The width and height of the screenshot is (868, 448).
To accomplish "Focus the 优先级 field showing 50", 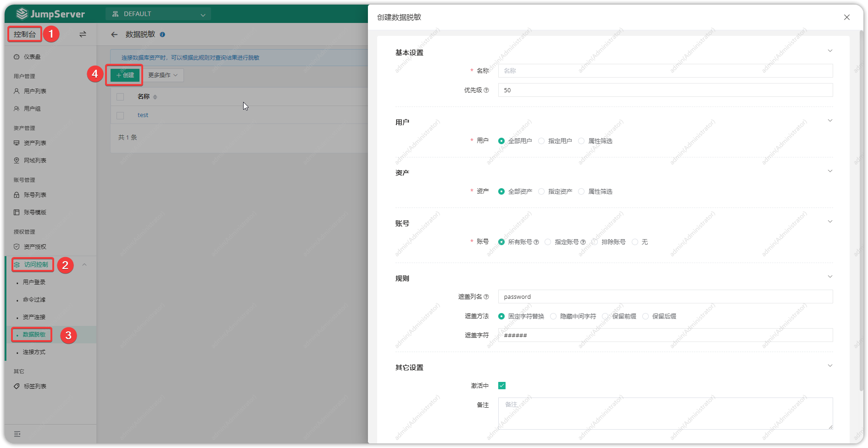I will (665, 90).
